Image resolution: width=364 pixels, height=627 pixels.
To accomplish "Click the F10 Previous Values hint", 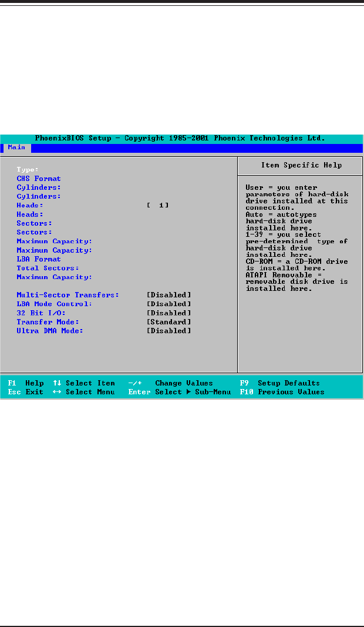I will (282, 393).
